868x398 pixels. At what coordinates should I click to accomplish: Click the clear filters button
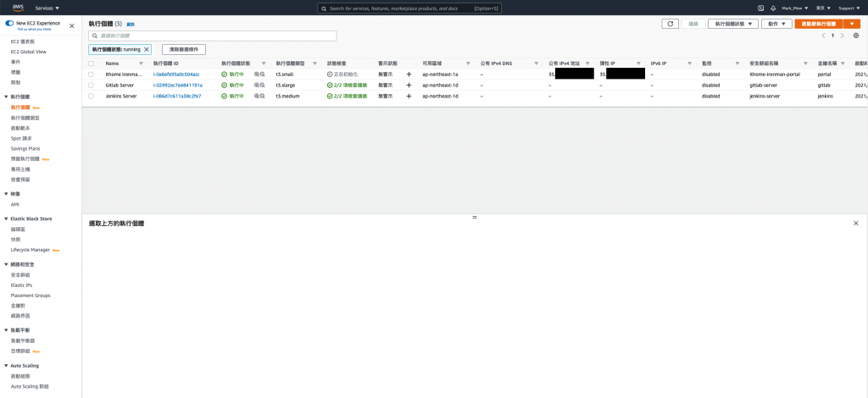pyautogui.click(x=184, y=49)
